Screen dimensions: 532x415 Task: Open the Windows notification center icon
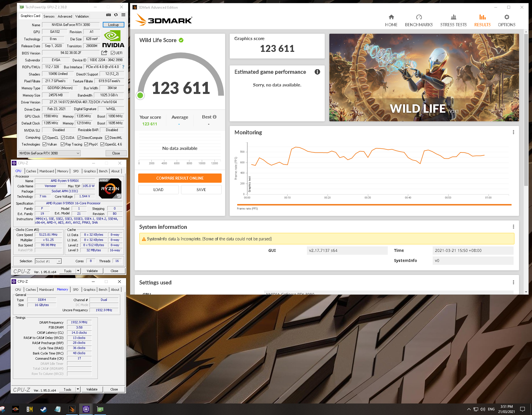522,409
